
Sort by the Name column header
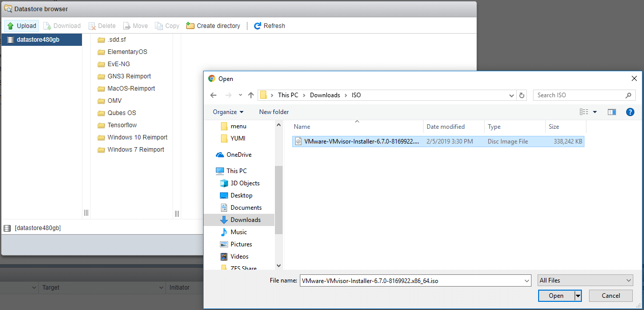(357, 127)
